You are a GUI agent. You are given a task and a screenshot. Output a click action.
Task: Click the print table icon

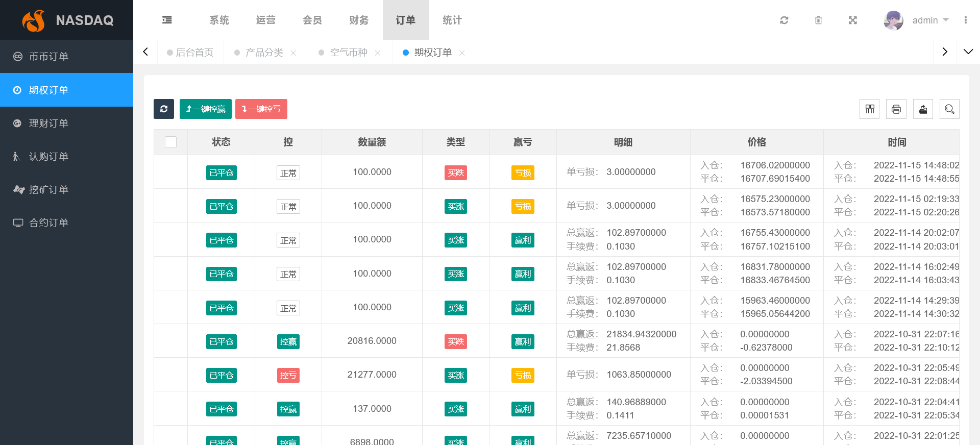click(x=896, y=109)
